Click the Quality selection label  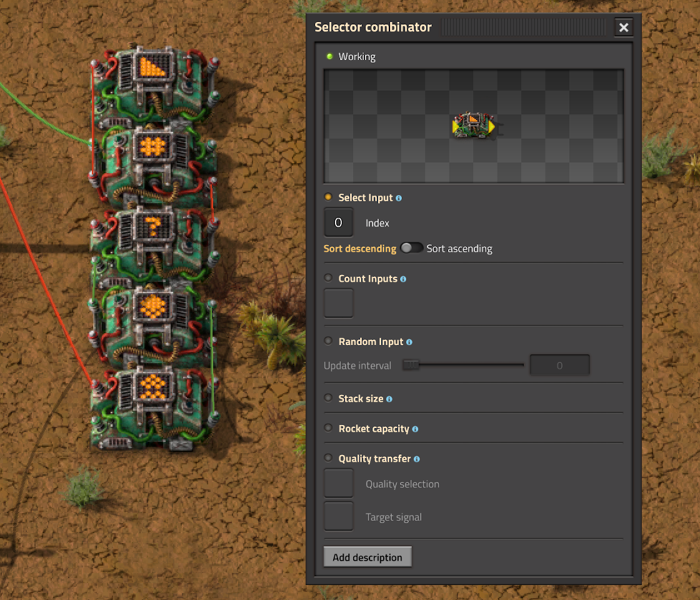pyautogui.click(x=402, y=484)
